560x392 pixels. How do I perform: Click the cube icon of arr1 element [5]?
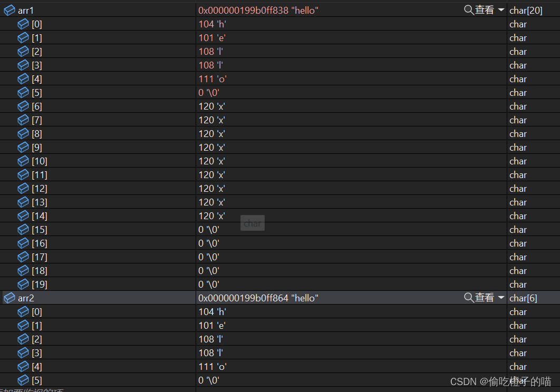23,93
